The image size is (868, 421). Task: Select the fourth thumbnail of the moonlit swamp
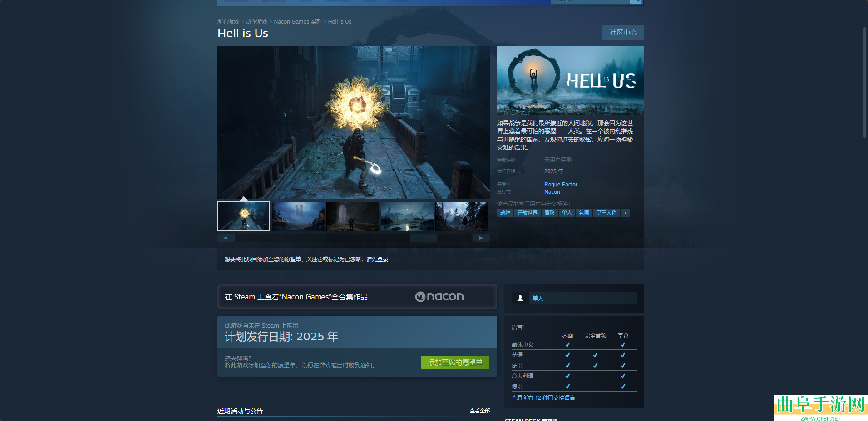coord(407,216)
